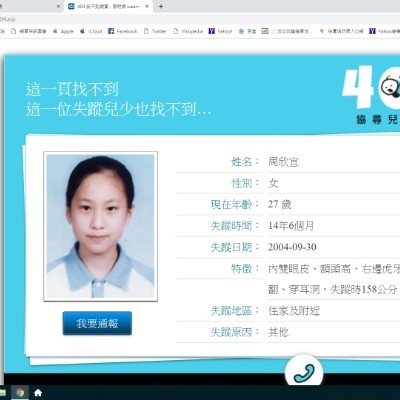
Task: Click the 我要通報 report button
Action: pyautogui.click(x=97, y=323)
